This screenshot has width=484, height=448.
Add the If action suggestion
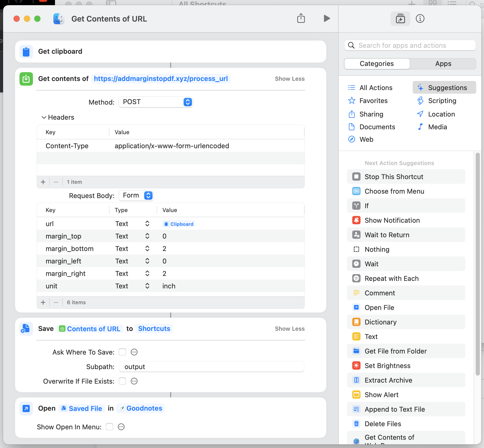(x=406, y=206)
